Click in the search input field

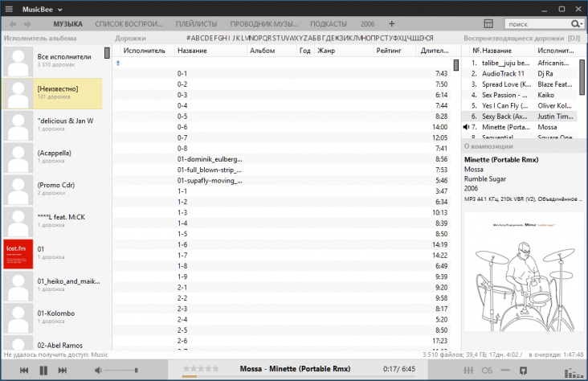coord(538,24)
